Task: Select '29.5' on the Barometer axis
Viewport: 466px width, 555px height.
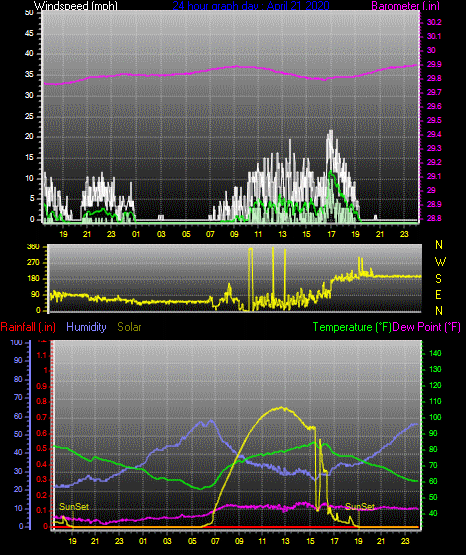Action: click(x=434, y=120)
